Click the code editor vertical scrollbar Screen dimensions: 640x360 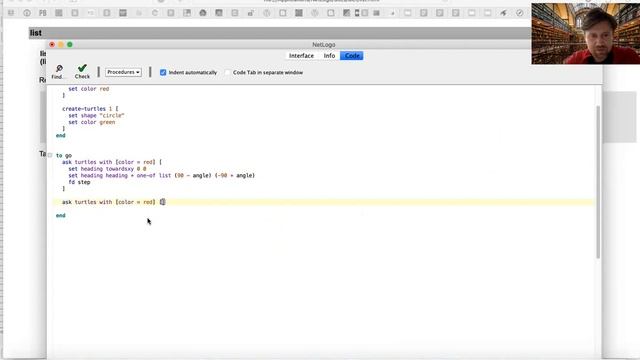[x=598, y=182]
